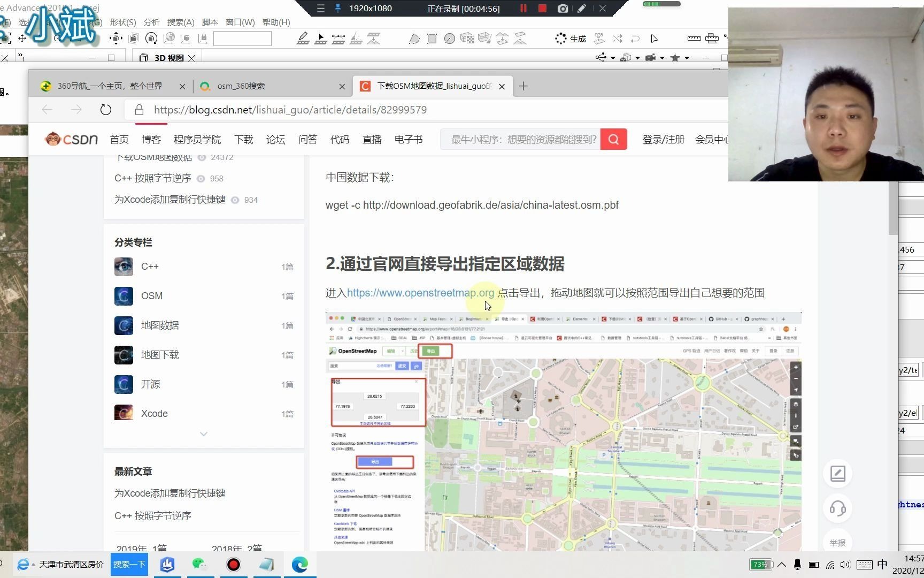Expand the collapsed panel chevron marked »

20,56
